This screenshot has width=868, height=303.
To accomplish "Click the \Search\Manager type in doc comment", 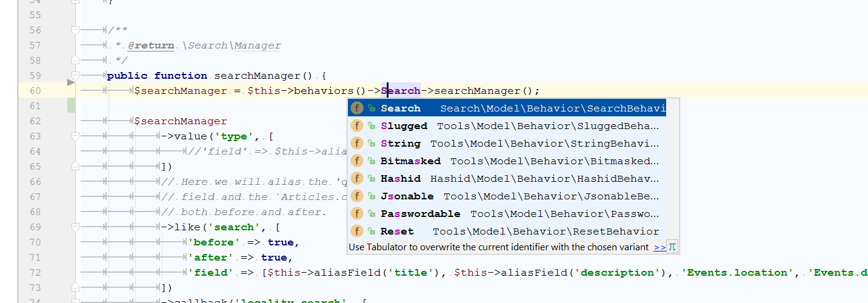I will point(231,45).
